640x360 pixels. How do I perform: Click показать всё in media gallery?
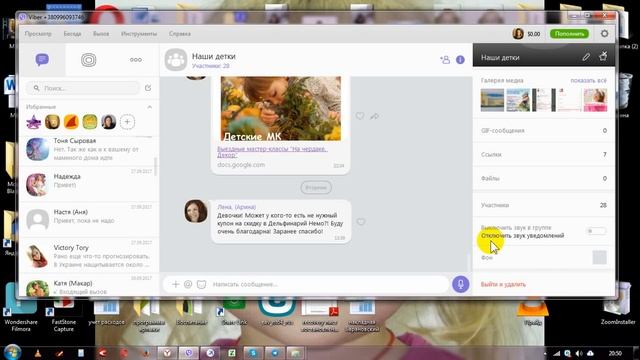tap(589, 80)
